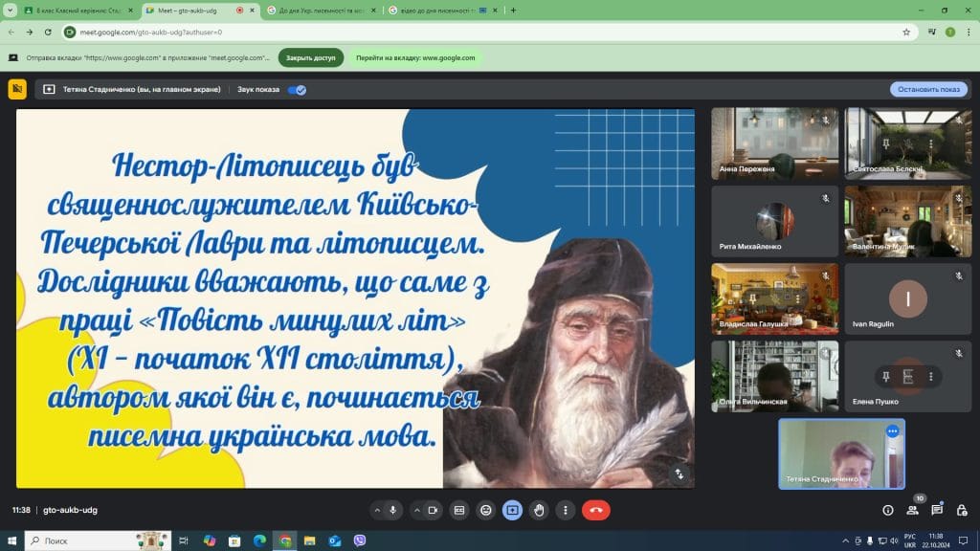980x551 pixels.
Task: Open Microsoft Edge from the taskbar
Action: [x=259, y=540]
